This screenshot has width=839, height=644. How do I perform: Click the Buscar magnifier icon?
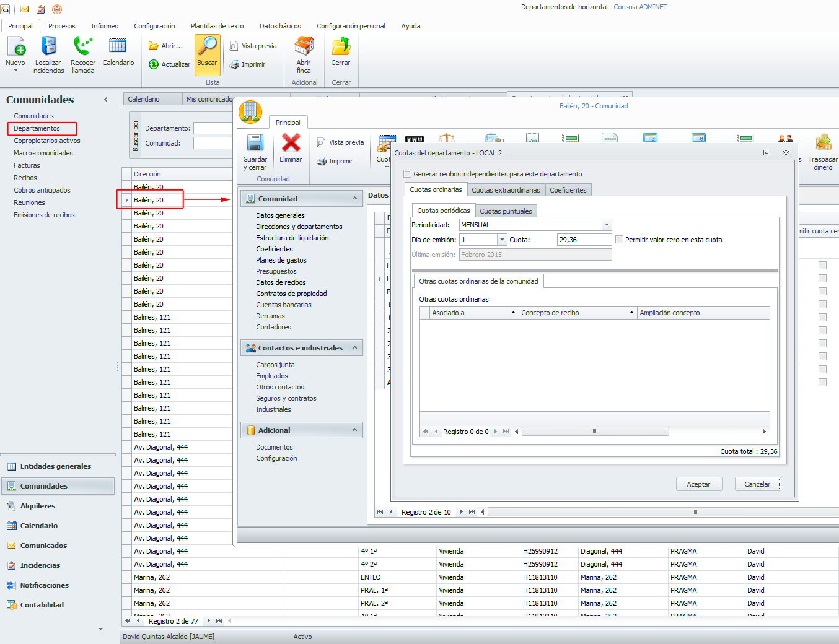207,47
